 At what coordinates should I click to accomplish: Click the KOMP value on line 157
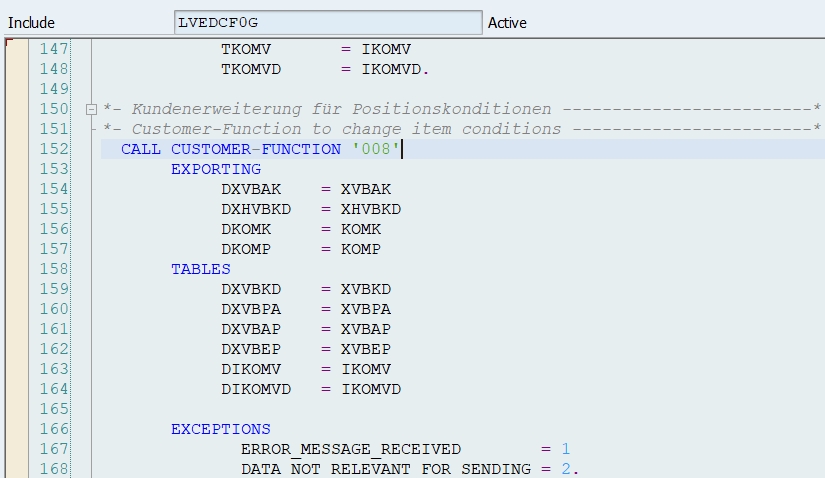pyautogui.click(x=361, y=249)
